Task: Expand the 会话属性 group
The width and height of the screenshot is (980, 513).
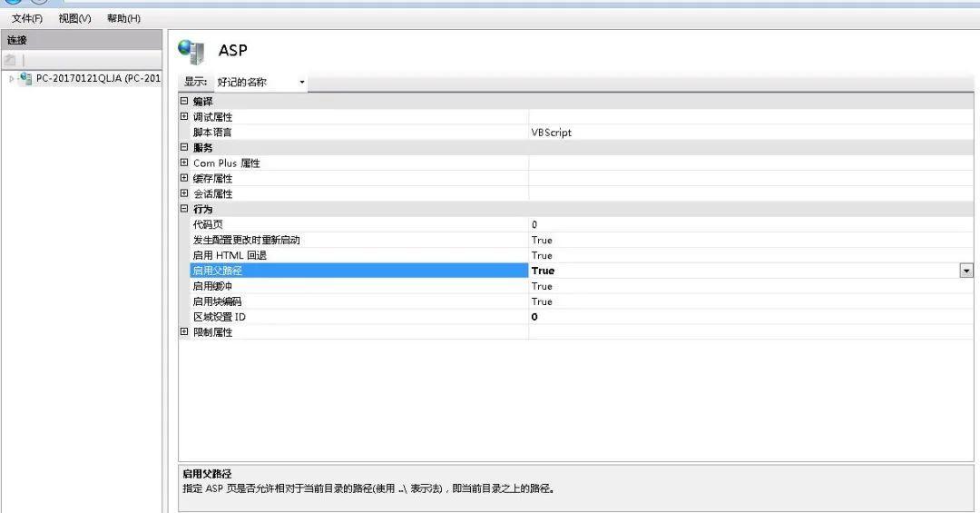Action: [183, 193]
